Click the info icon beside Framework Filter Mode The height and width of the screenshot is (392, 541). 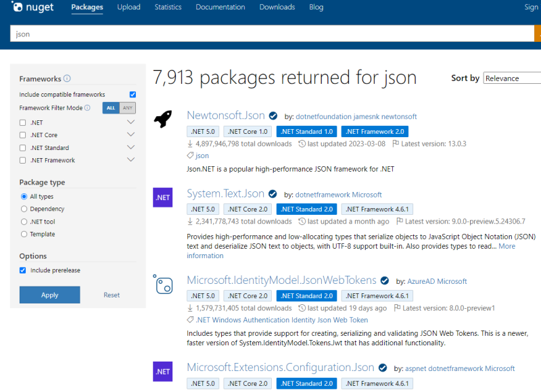87,108
